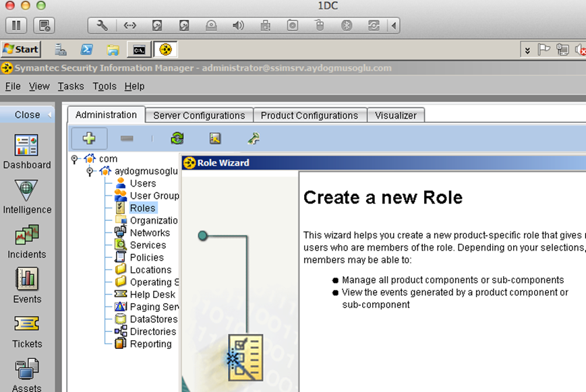Click the sharing sync icon in VM toolbar
The height and width of the screenshot is (392, 586).
(x=374, y=26)
